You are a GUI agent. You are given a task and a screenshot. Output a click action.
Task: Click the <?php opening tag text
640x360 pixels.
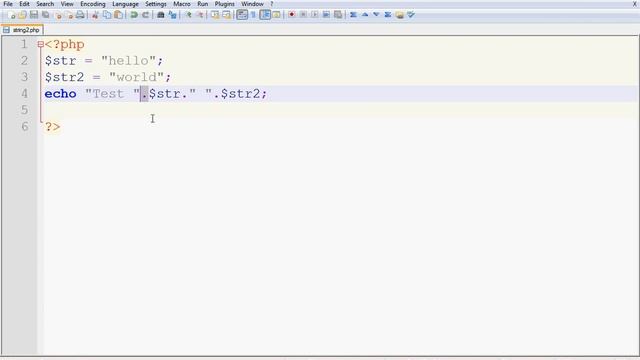point(64,44)
